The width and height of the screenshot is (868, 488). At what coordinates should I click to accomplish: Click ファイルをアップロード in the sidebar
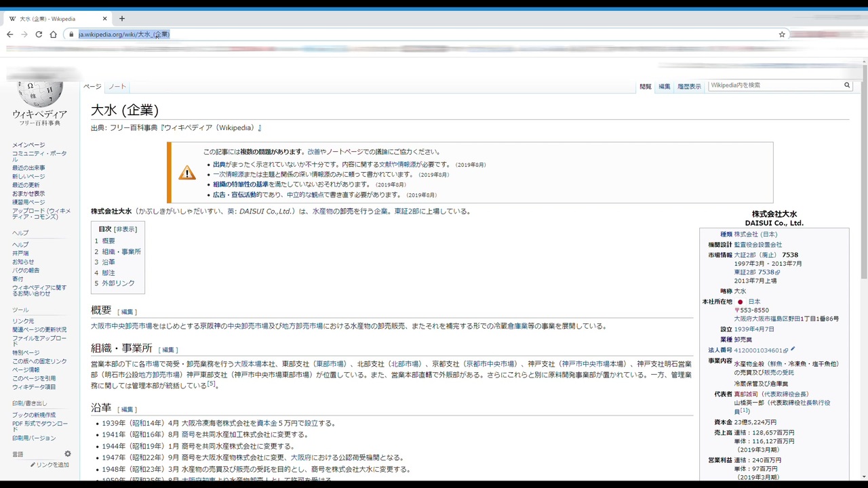(39, 341)
